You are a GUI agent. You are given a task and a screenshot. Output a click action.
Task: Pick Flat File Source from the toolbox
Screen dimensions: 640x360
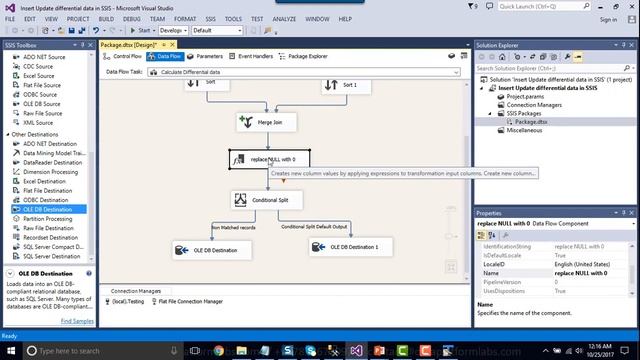(42, 85)
